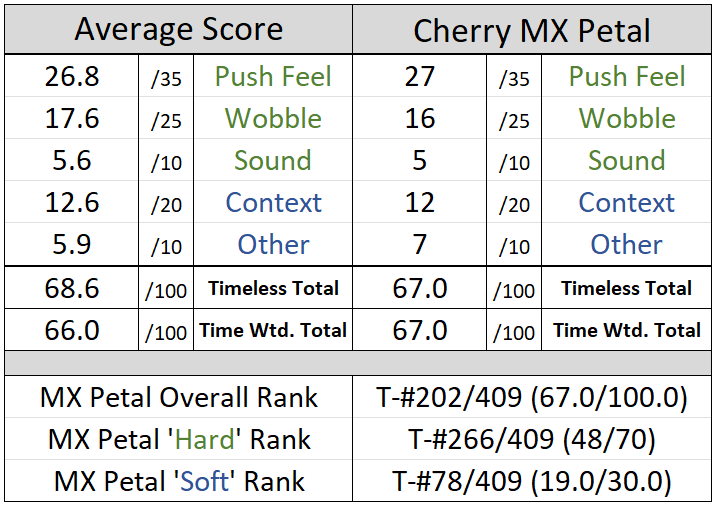714x508 pixels.
Task: Click the "T-#202/409 (67.0/100.0)" rank value
Action: (531, 397)
